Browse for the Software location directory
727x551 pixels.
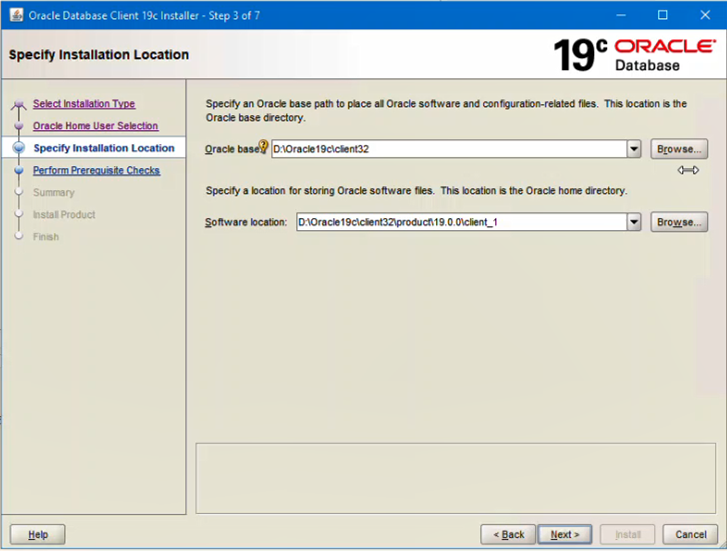(679, 222)
